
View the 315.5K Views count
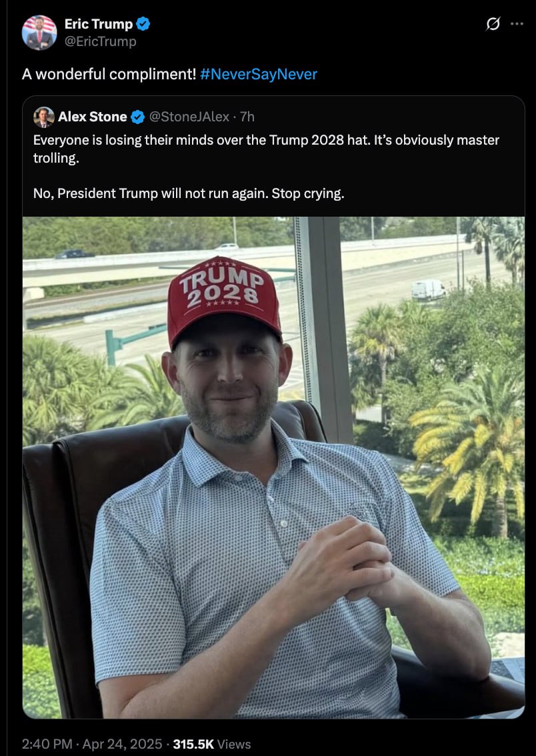pyautogui.click(x=211, y=744)
